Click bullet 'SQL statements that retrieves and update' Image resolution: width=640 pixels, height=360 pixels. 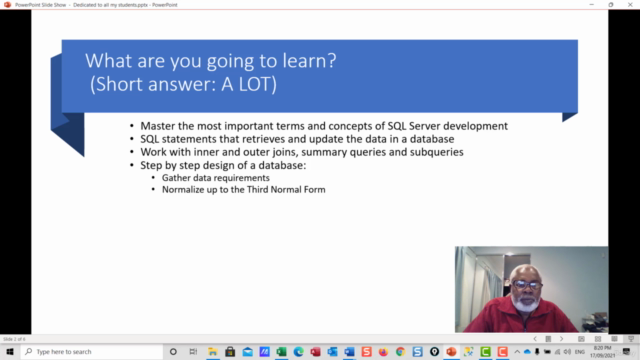tap(297, 139)
